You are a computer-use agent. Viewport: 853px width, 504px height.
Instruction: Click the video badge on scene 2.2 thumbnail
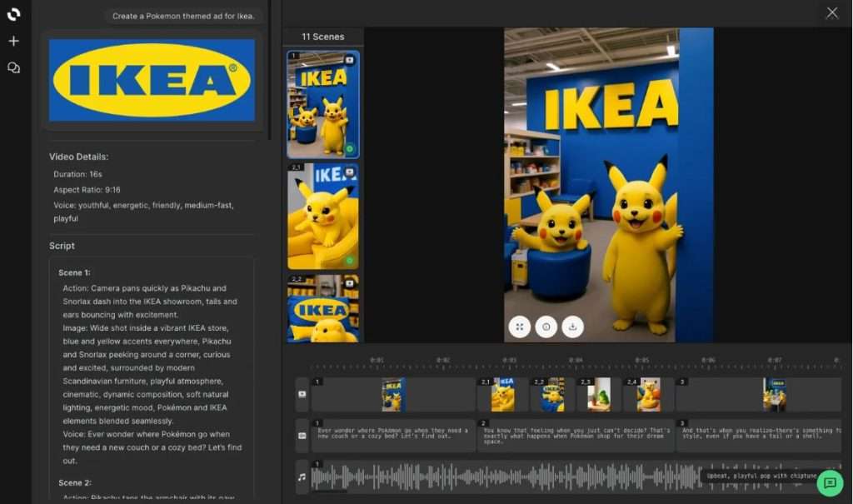[x=349, y=283]
